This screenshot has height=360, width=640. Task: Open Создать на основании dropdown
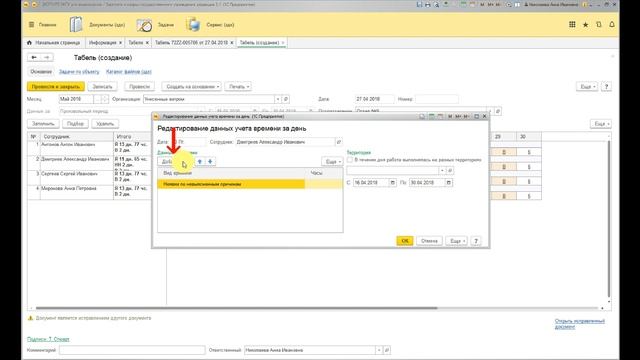pyautogui.click(x=191, y=87)
